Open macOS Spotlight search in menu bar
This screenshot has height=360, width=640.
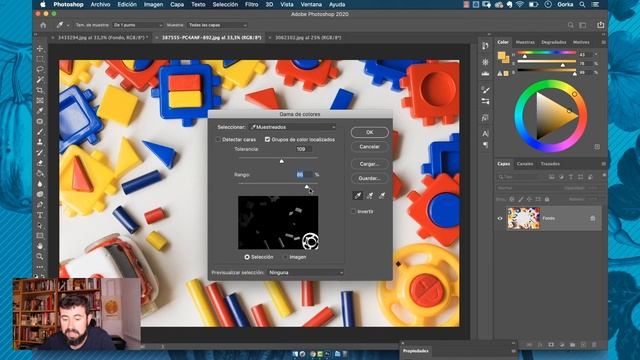pyautogui.click(x=582, y=4)
